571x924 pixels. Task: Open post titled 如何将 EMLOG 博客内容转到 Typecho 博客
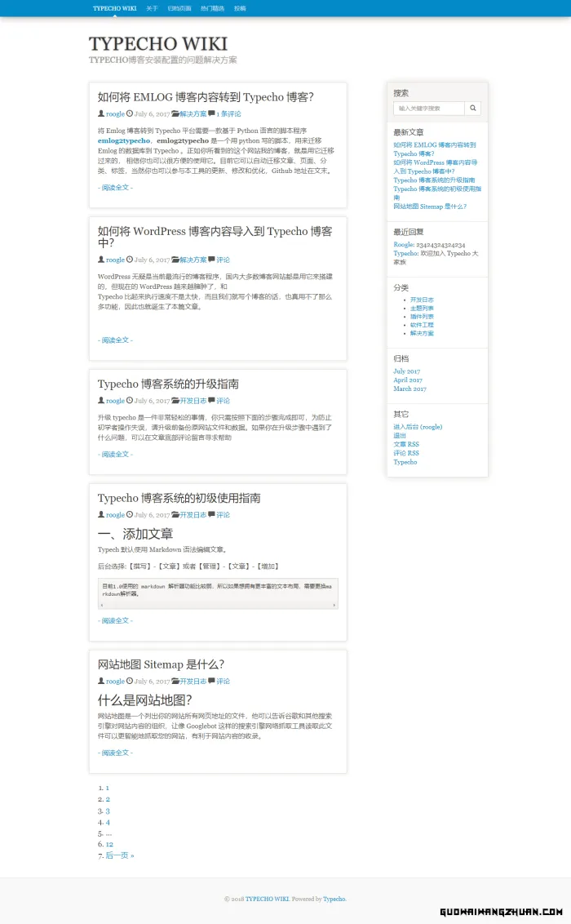206,97
